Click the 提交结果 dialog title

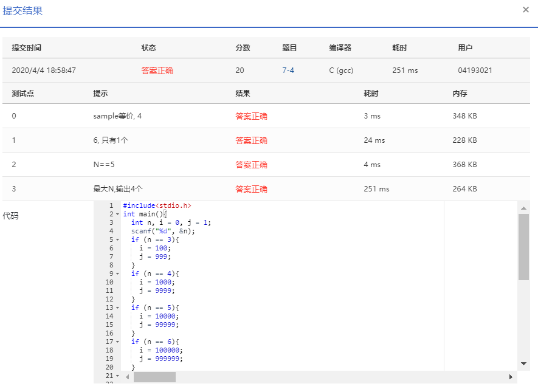point(22,10)
